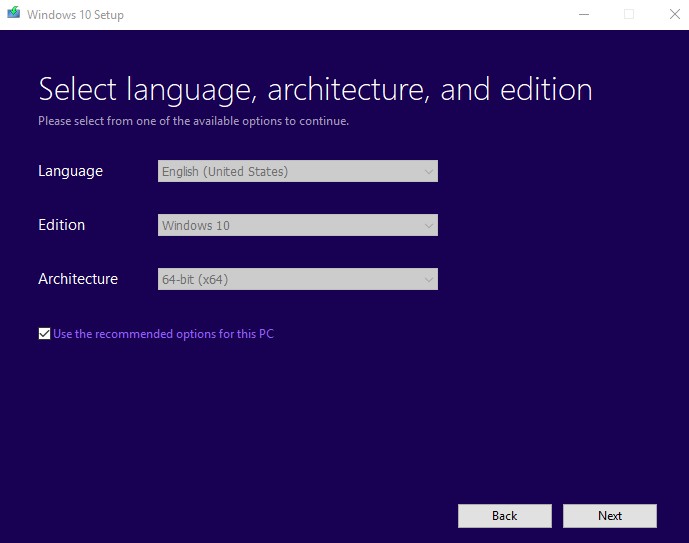Open the Edition dropdown showing Windows 10
689x543 pixels.
[297, 225]
